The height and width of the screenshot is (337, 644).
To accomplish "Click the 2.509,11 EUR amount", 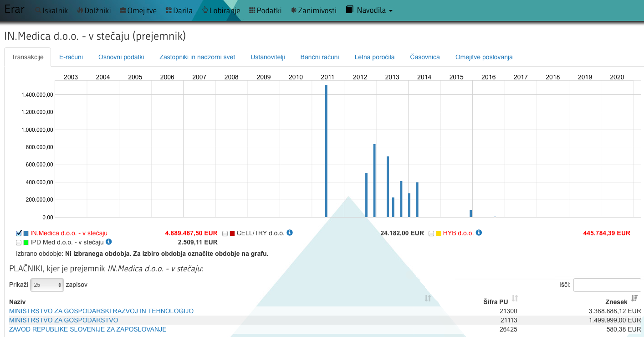I will (x=198, y=242).
